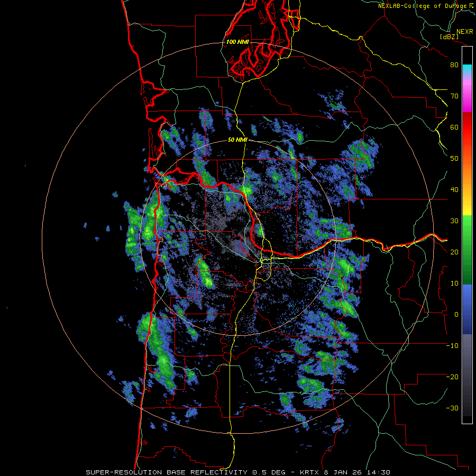
Task: Pick the green segment of the color bar
Action: [x=467, y=250]
